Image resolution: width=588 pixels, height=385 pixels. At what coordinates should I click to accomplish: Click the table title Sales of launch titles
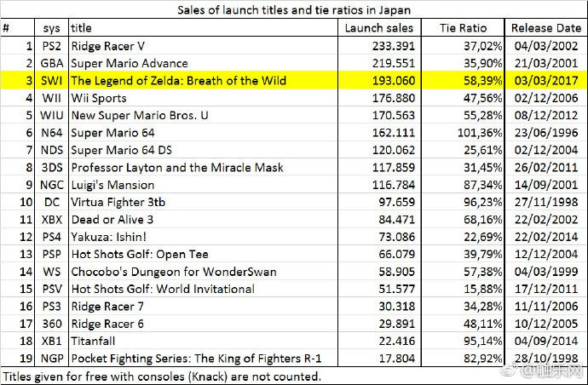pyautogui.click(x=294, y=9)
